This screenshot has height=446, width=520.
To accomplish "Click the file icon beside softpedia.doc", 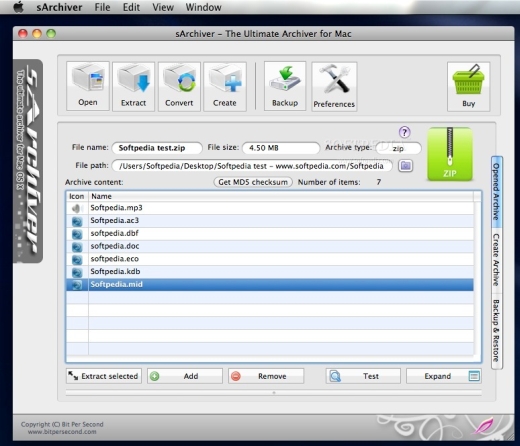I will point(77,246).
